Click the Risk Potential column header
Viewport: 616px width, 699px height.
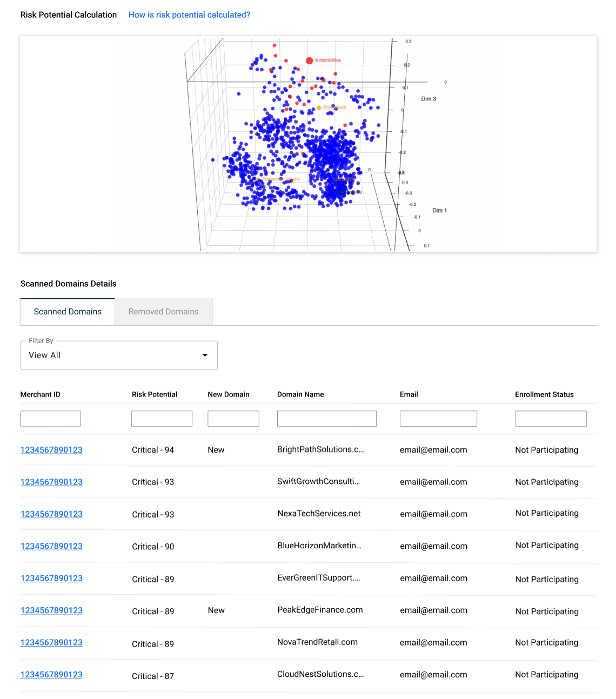(x=155, y=394)
